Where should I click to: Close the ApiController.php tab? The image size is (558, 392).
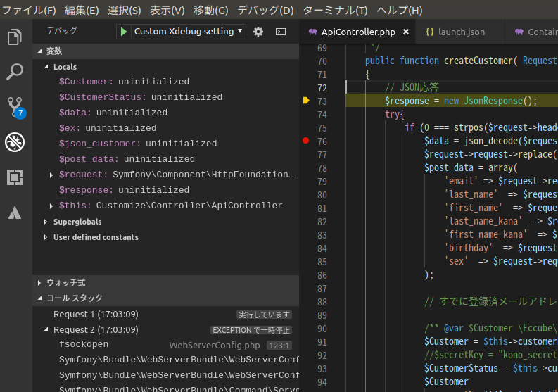(406, 32)
